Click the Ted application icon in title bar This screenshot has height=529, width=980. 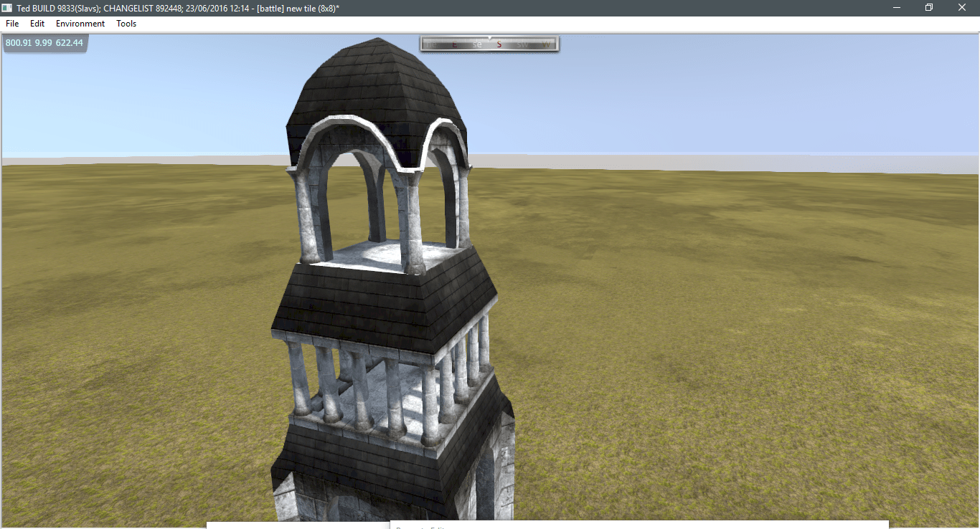click(7, 7)
